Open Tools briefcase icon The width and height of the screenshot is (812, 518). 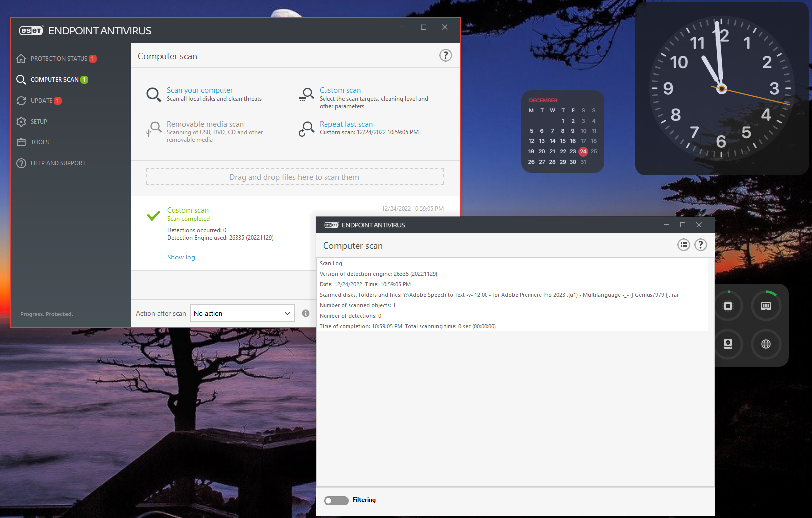[21, 142]
